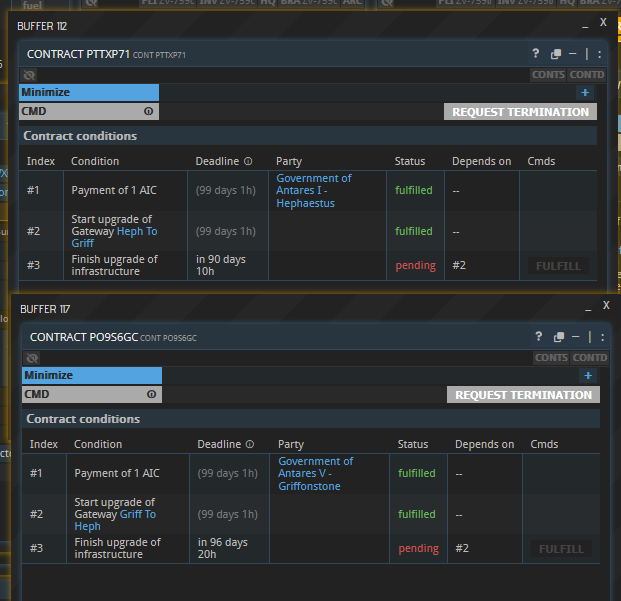Collapse PO9S6GC header using Minimize bar

[x=92, y=375]
